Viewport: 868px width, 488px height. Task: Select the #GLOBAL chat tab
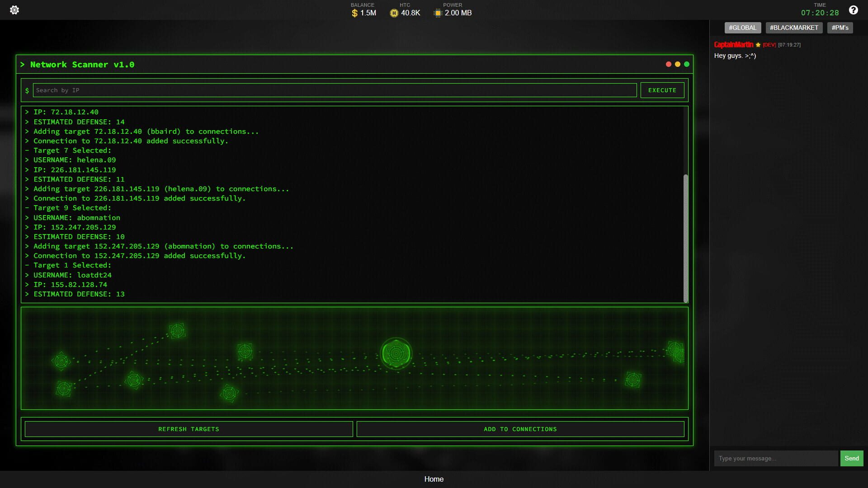click(x=743, y=28)
